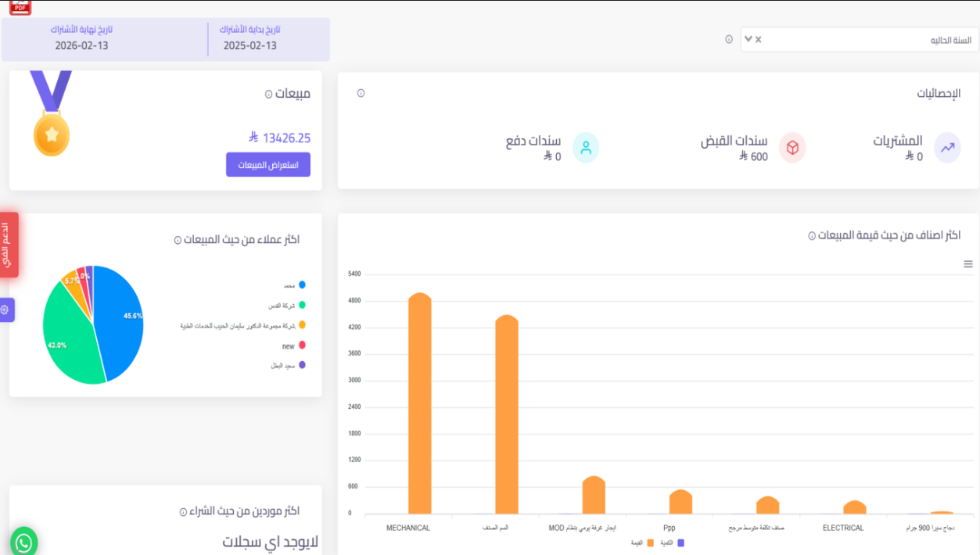Click inside the السنة الحاليه filter field
980x555 pixels.
coord(860,38)
